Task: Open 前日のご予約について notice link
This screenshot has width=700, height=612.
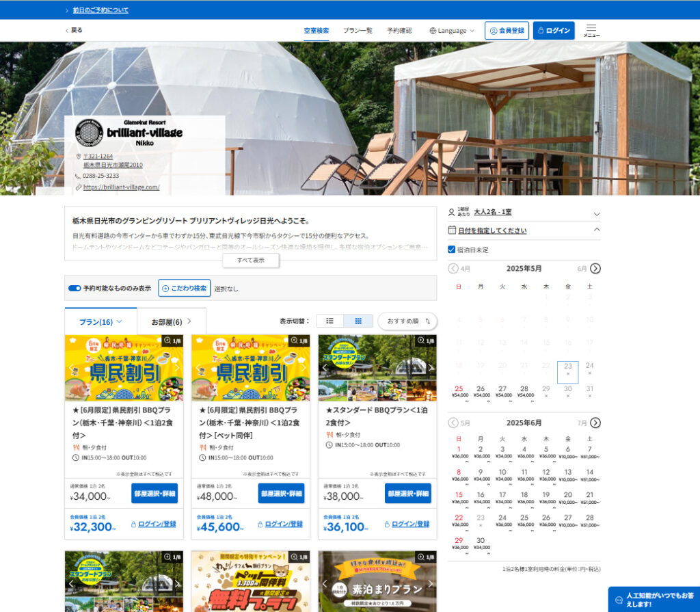Action: coord(100,10)
